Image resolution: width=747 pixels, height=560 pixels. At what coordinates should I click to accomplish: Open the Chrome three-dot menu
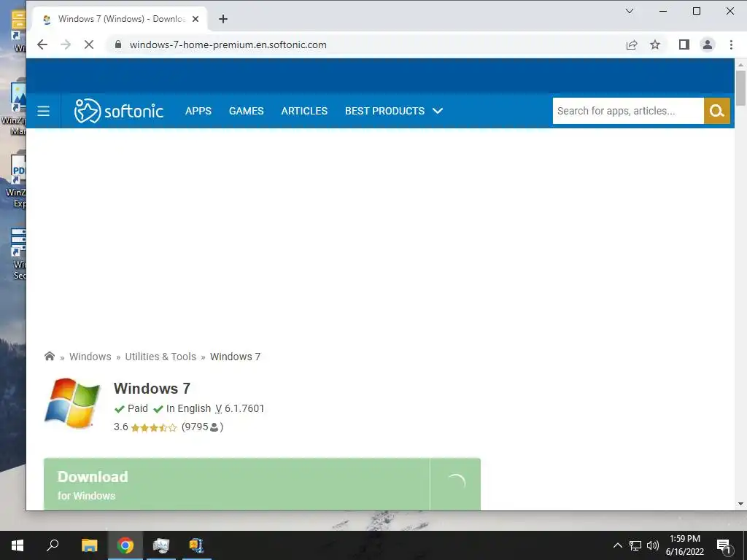731,44
